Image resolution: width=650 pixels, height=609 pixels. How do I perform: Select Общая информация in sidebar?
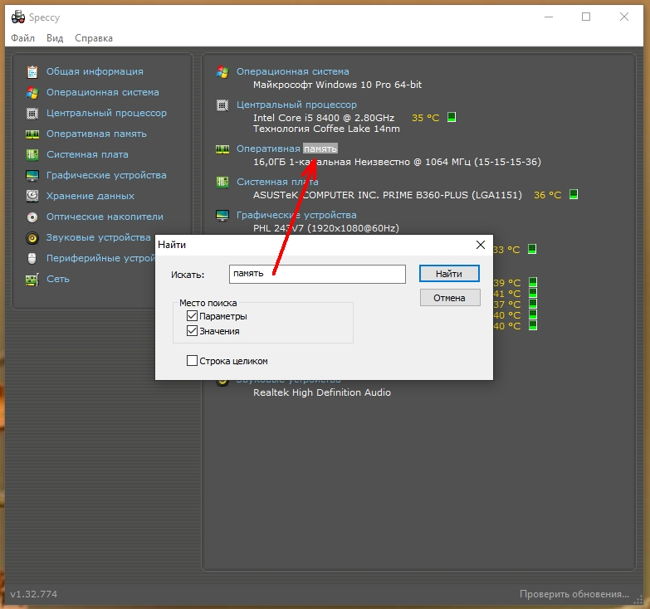(95, 72)
